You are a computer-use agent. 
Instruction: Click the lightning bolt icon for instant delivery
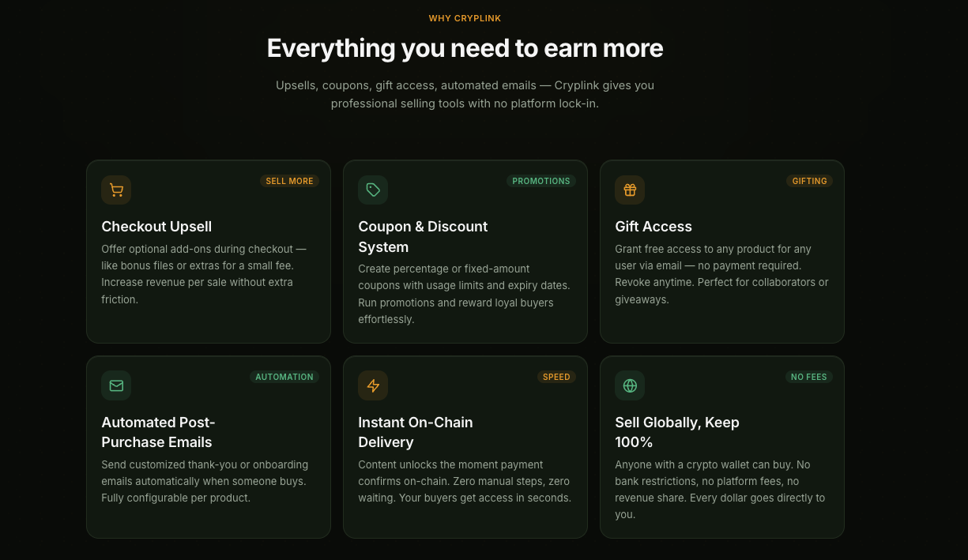coord(373,385)
